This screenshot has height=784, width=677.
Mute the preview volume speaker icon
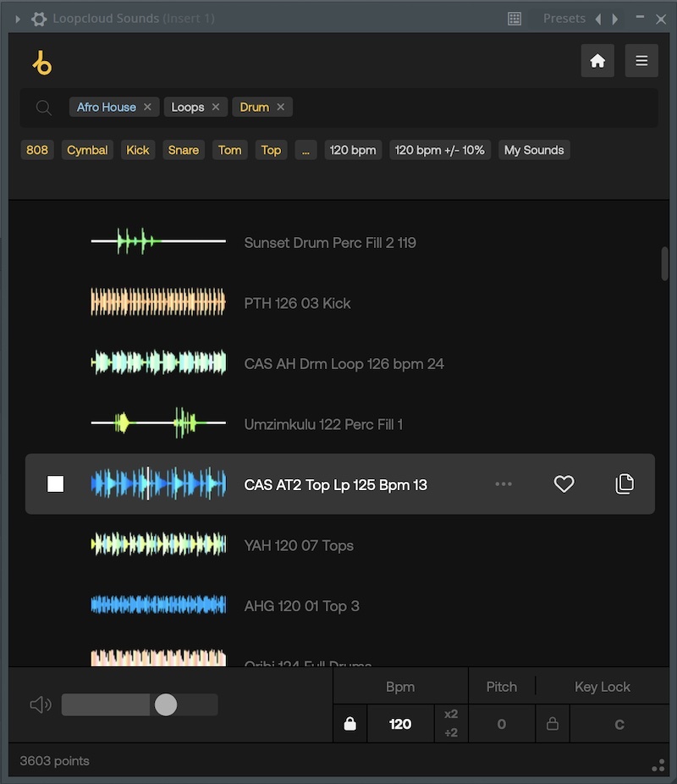tap(40, 704)
